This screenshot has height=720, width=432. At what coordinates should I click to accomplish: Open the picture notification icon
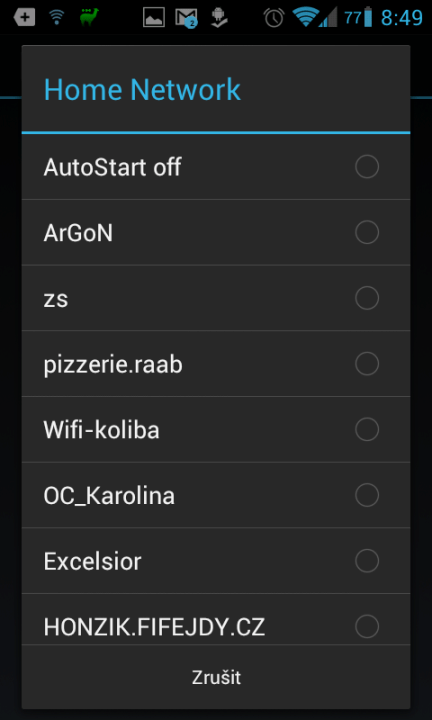point(154,17)
